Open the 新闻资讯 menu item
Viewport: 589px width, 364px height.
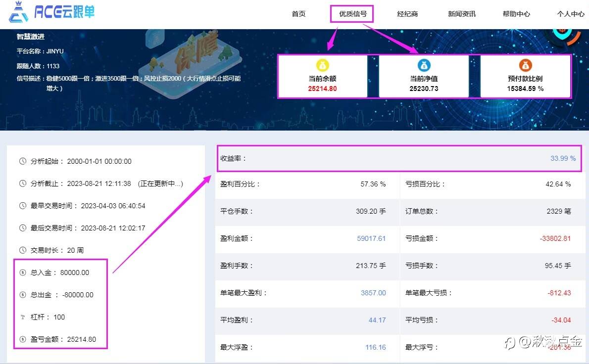462,14
